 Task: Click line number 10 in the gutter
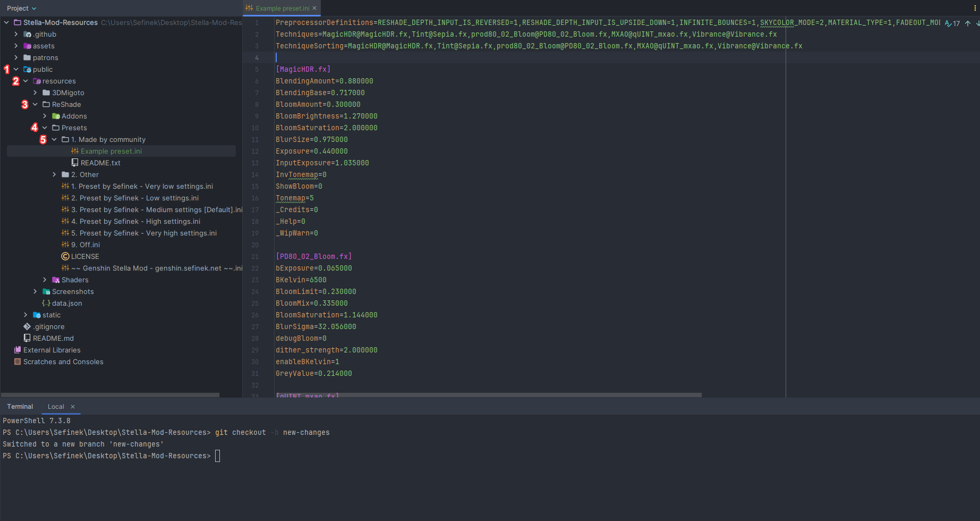(255, 128)
